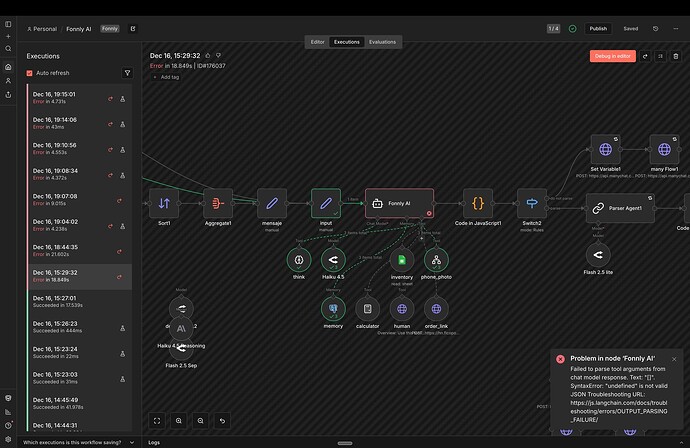Switch to the Editor tab
The width and height of the screenshot is (690, 448).
coord(317,42)
